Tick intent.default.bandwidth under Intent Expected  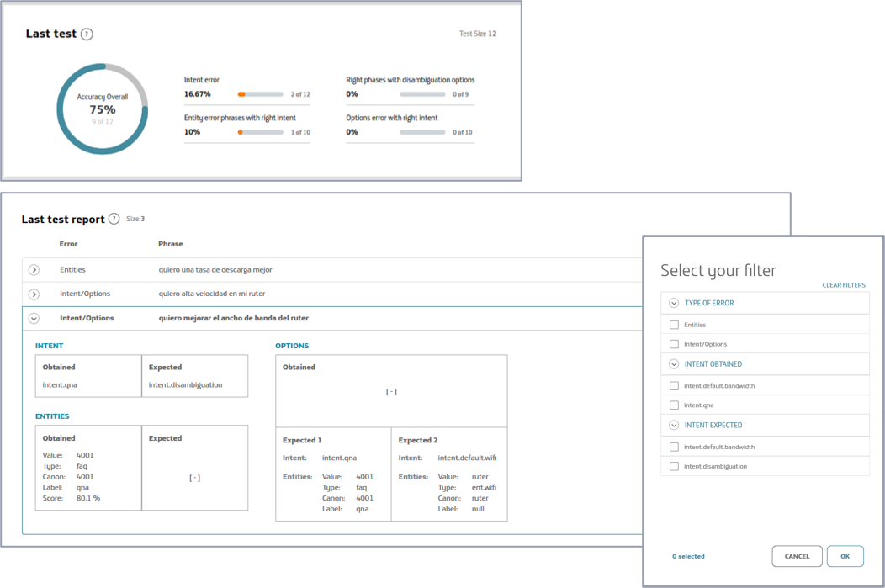tap(674, 447)
